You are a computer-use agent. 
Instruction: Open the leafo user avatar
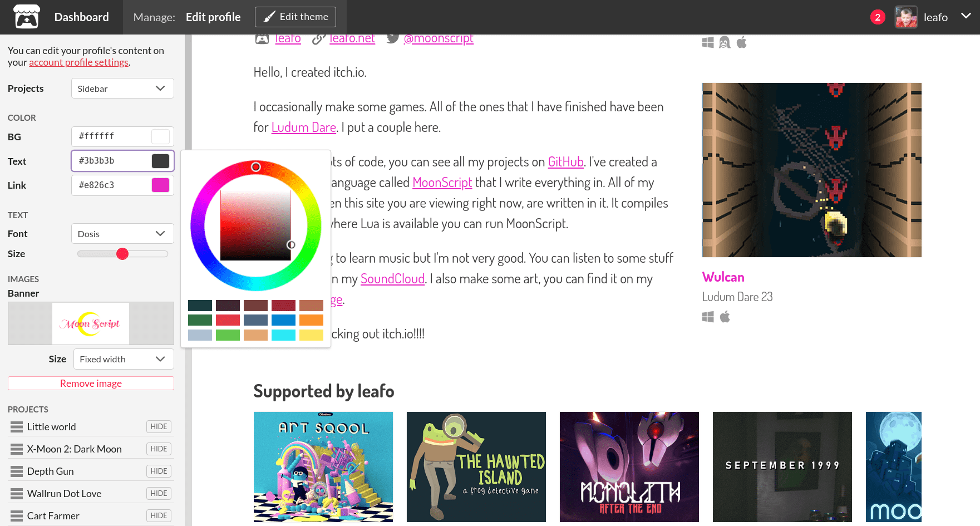point(906,17)
